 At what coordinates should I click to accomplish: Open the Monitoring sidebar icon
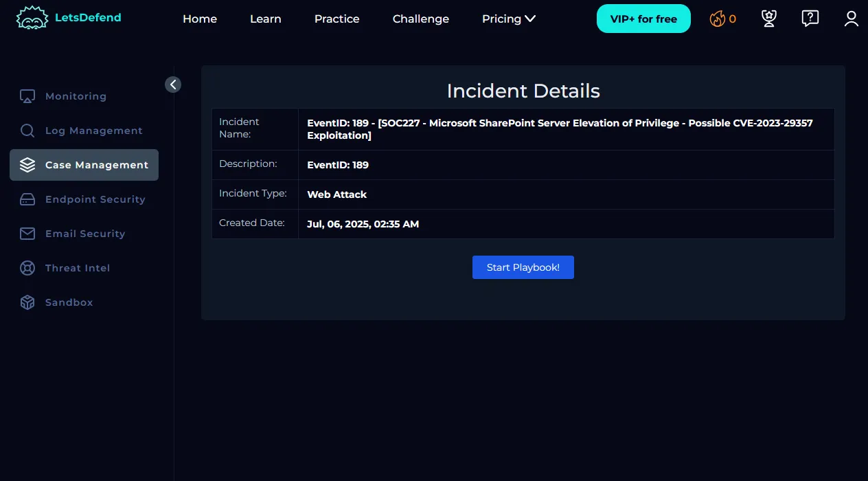27,96
